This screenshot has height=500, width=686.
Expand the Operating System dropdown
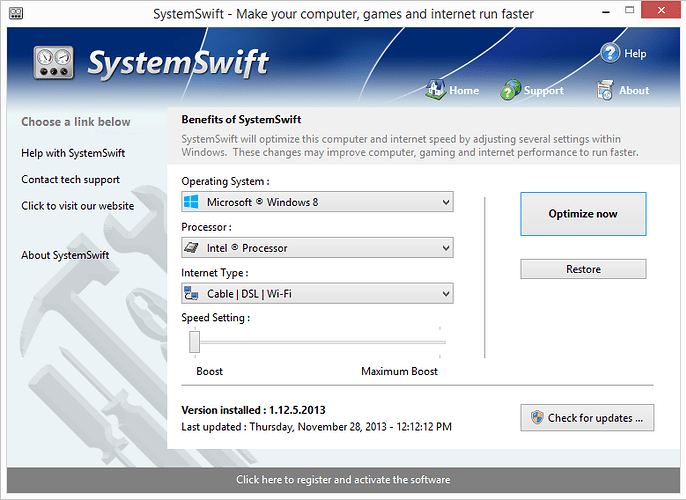click(x=445, y=202)
